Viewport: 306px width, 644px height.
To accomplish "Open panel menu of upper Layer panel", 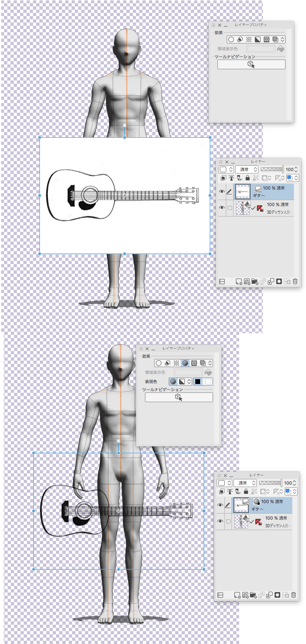I will coord(220,162).
